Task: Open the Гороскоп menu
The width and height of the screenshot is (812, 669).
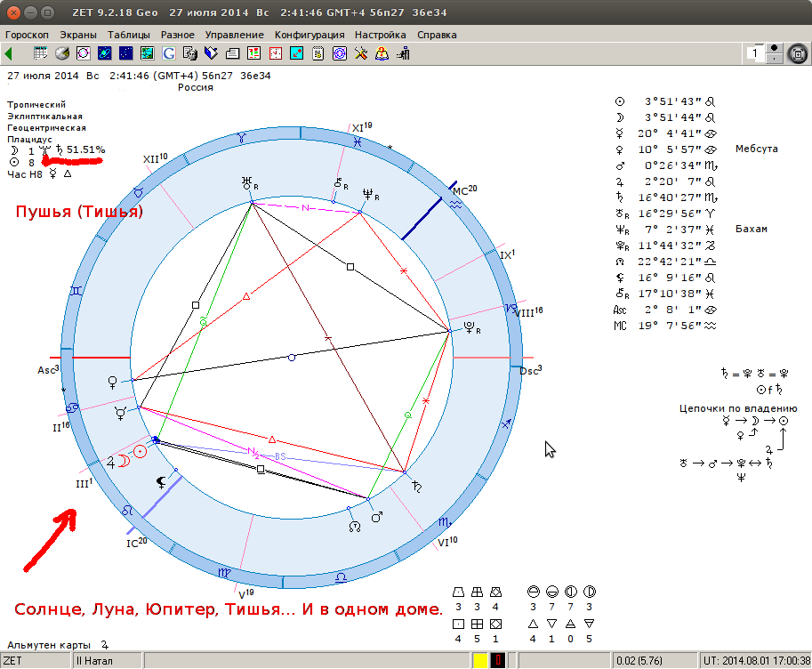Action: pyautogui.click(x=27, y=35)
